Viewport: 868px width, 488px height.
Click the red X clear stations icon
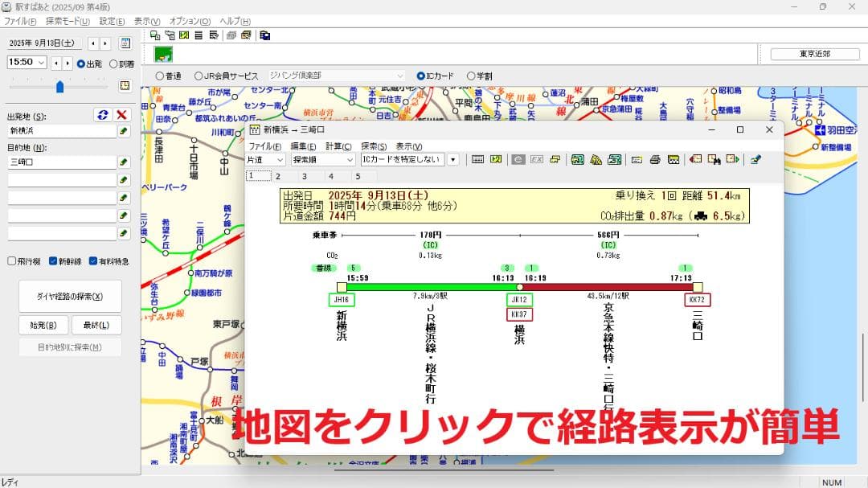click(122, 115)
